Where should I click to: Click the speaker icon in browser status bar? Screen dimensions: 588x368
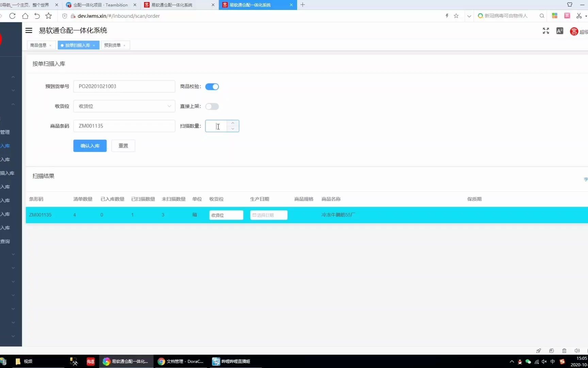tap(577, 351)
